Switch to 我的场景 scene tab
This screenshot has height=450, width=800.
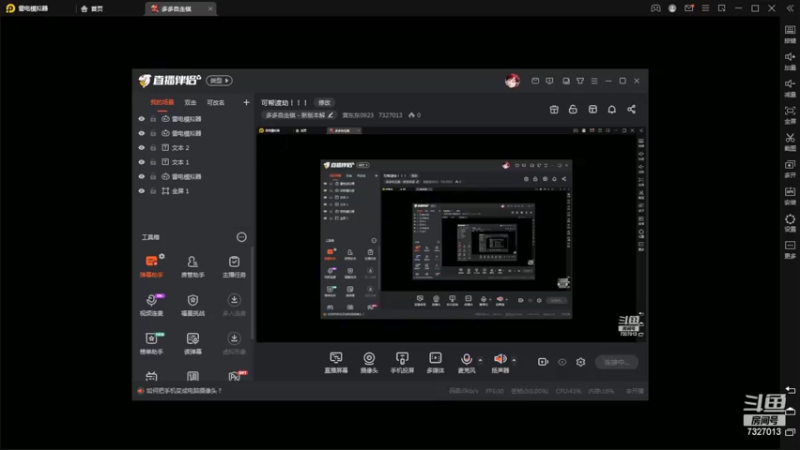pos(162,103)
